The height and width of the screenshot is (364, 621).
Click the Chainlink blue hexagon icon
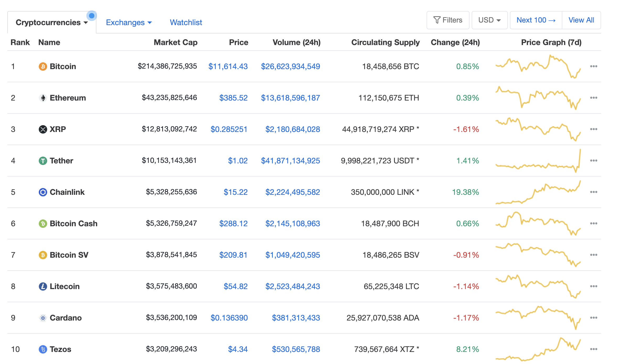pyautogui.click(x=43, y=192)
